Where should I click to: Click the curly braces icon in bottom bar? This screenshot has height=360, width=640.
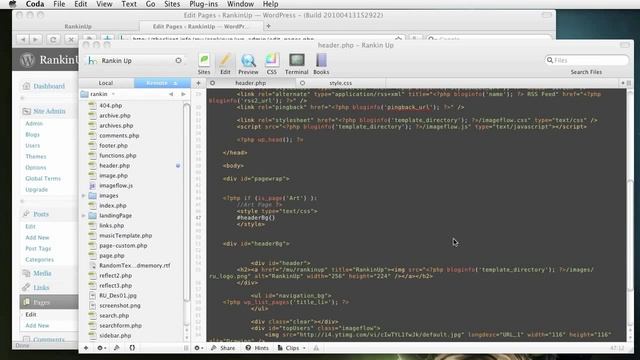(x=132, y=348)
